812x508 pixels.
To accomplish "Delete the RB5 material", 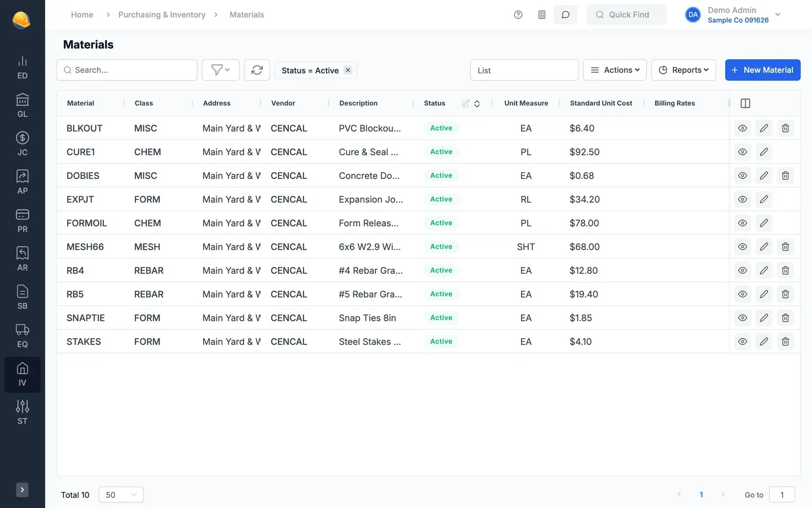I will 785,294.
